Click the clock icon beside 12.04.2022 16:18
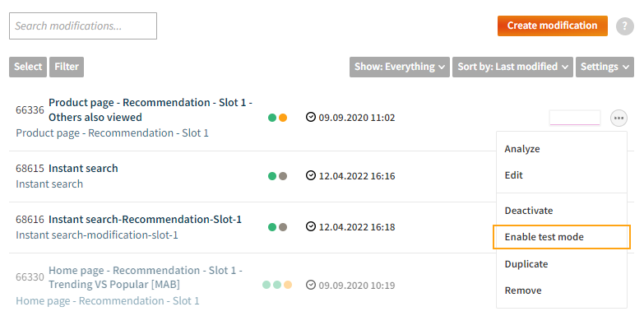The image size is (644, 316). point(311,226)
